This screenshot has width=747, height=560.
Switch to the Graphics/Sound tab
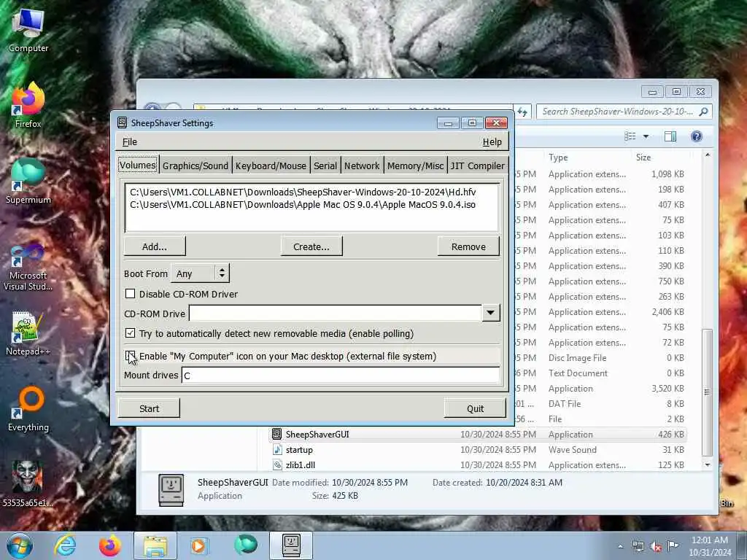(196, 166)
